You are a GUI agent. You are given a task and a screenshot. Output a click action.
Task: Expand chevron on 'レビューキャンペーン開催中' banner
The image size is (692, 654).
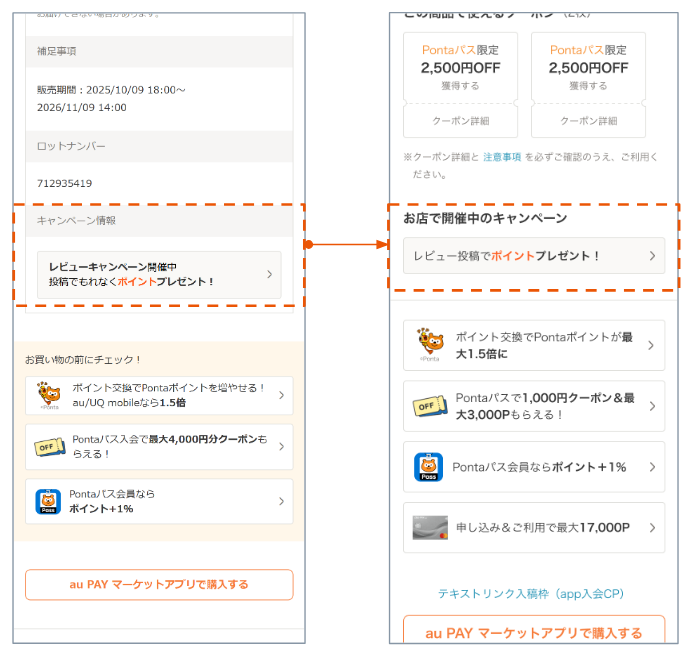[x=268, y=274]
